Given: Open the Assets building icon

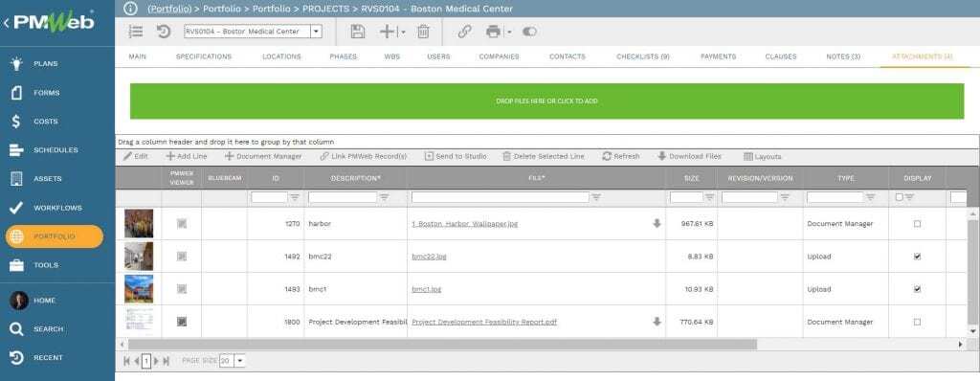Looking at the screenshot, I should pyautogui.click(x=17, y=179).
